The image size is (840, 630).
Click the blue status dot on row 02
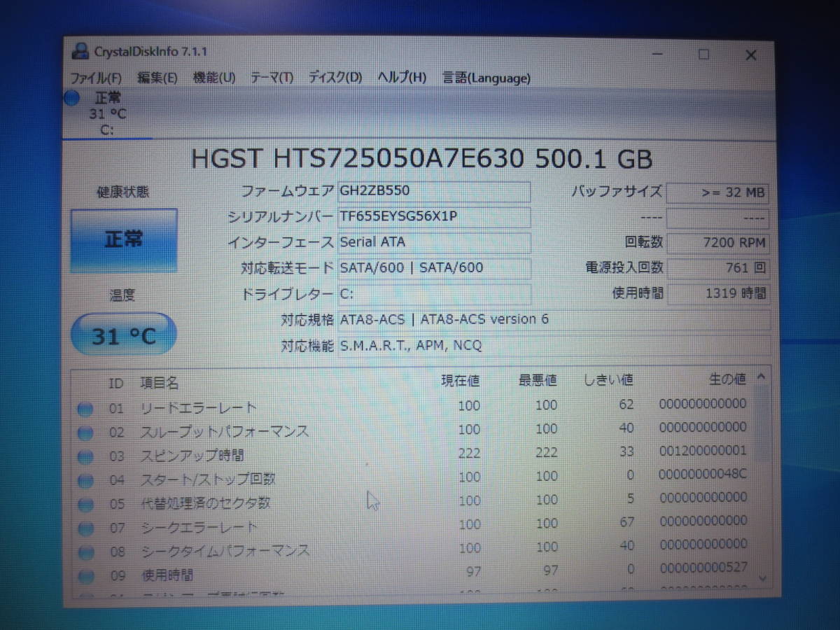point(85,433)
